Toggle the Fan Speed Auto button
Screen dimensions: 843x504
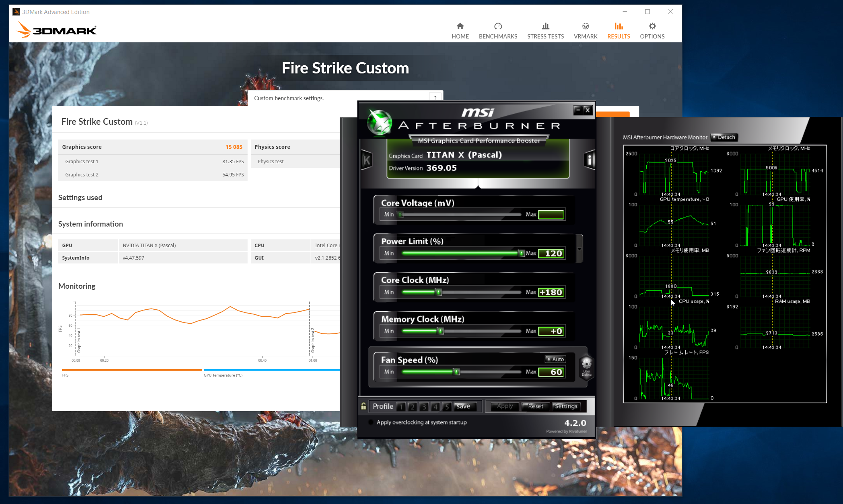click(555, 359)
